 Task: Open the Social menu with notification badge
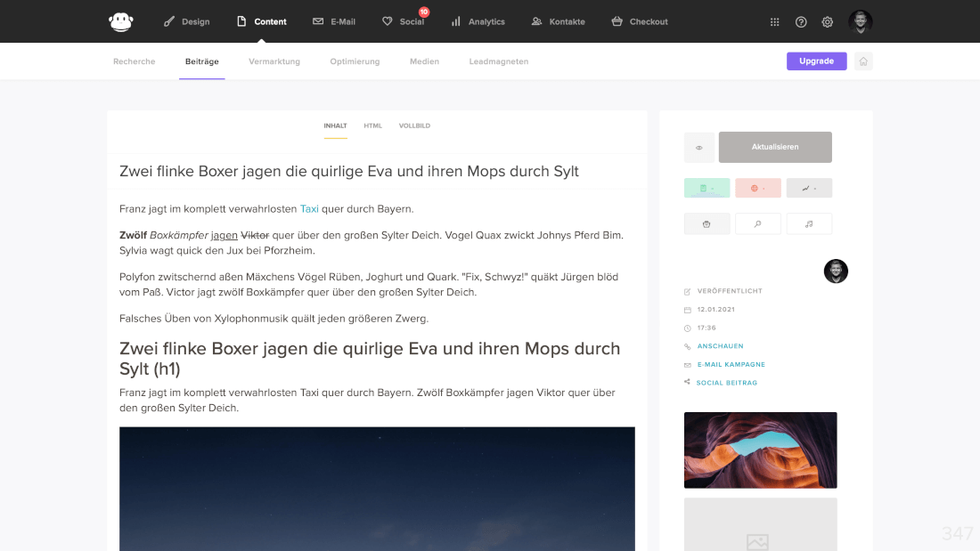click(404, 20)
